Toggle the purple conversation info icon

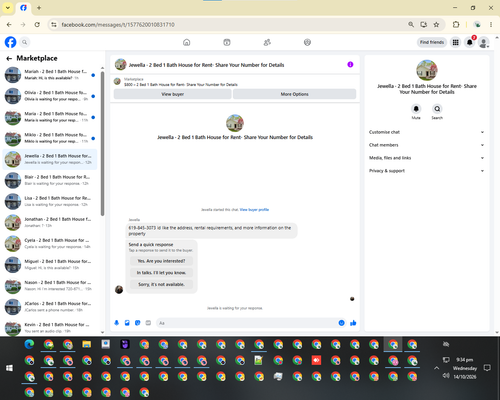350,65
